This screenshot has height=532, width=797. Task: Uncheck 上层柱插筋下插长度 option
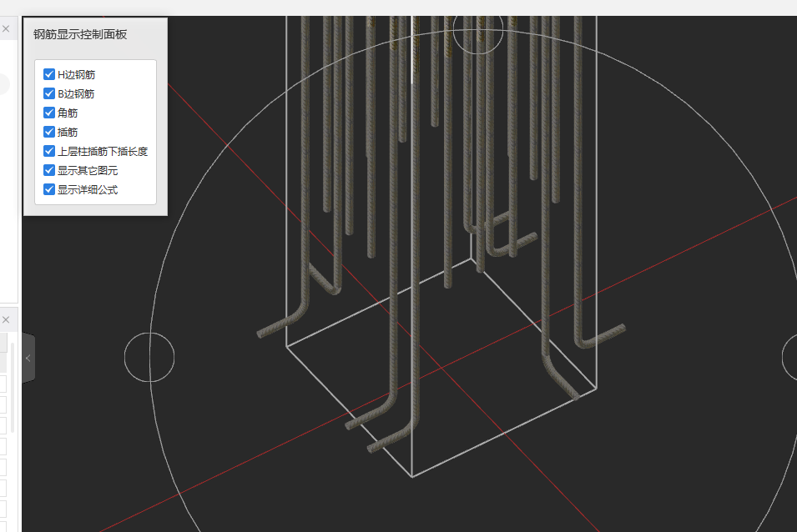coord(49,151)
